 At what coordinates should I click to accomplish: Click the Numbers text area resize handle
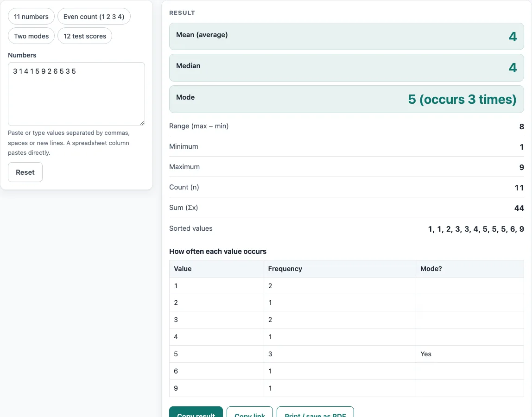coord(142,123)
